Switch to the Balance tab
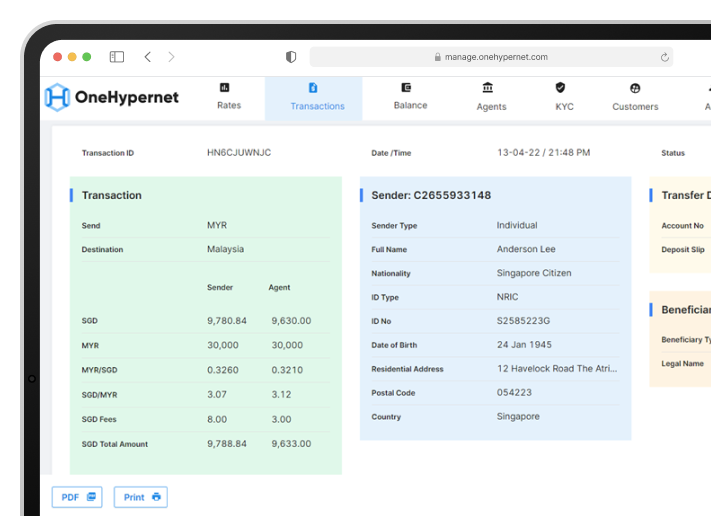The width and height of the screenshot is (711, 516). click(x=410, y=105)
